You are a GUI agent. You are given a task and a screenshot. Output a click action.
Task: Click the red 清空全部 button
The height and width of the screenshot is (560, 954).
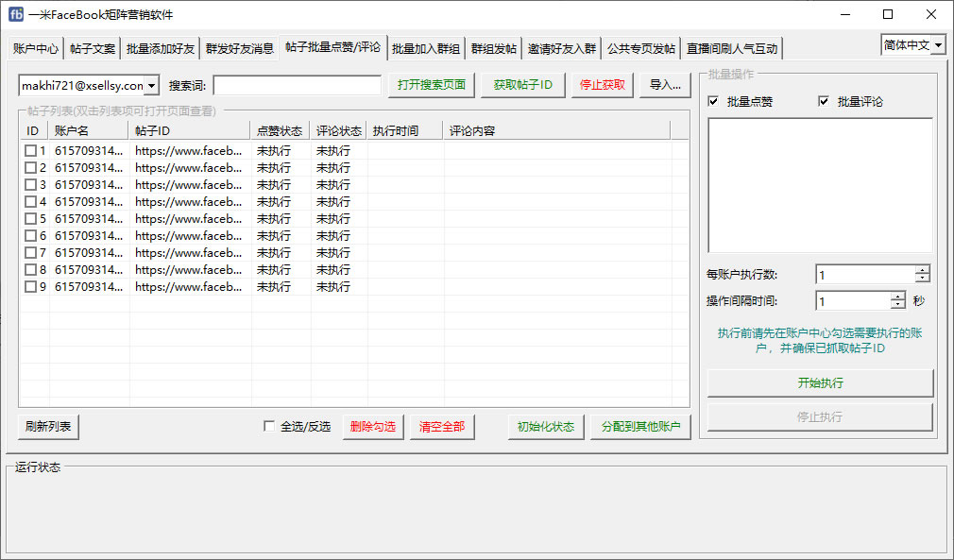point(442,426)
